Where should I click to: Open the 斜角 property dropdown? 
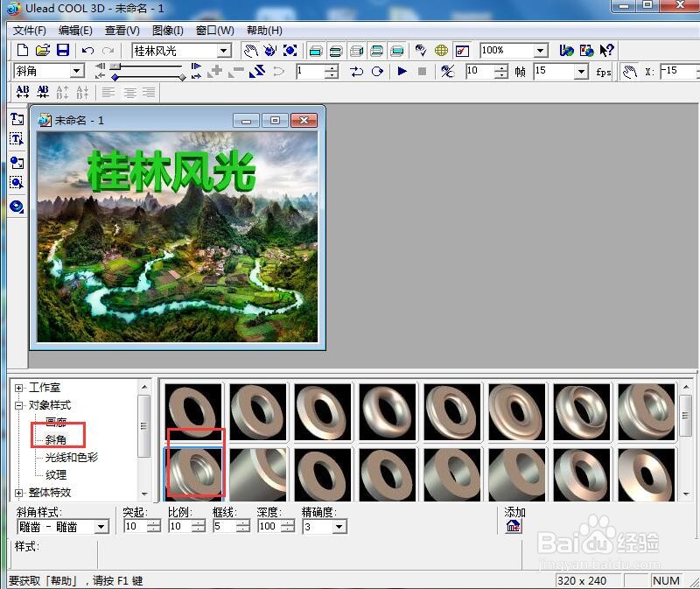tap(77, 71)
